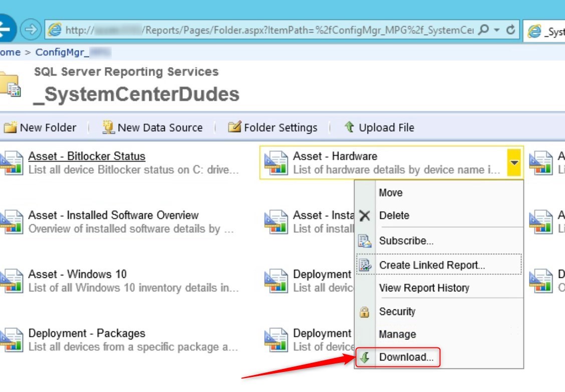Click the Home breadcrumb link
Viewport: 565px width, 392px height.
[10, 52]
